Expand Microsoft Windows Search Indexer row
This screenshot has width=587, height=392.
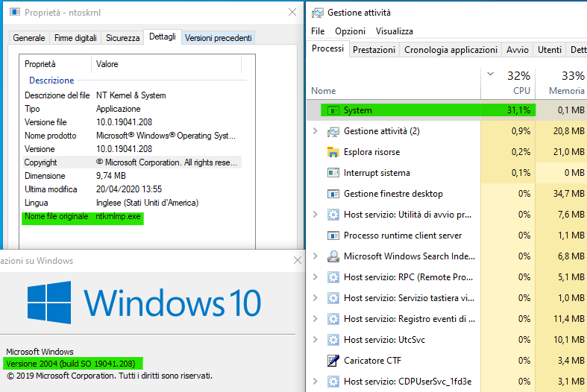tap(316, 256)
